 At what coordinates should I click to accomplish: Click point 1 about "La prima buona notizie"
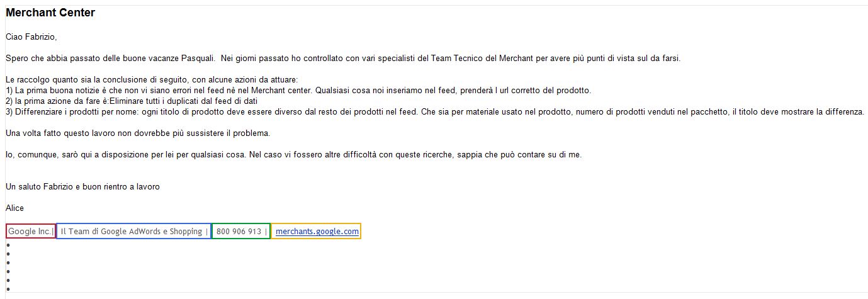298,91
